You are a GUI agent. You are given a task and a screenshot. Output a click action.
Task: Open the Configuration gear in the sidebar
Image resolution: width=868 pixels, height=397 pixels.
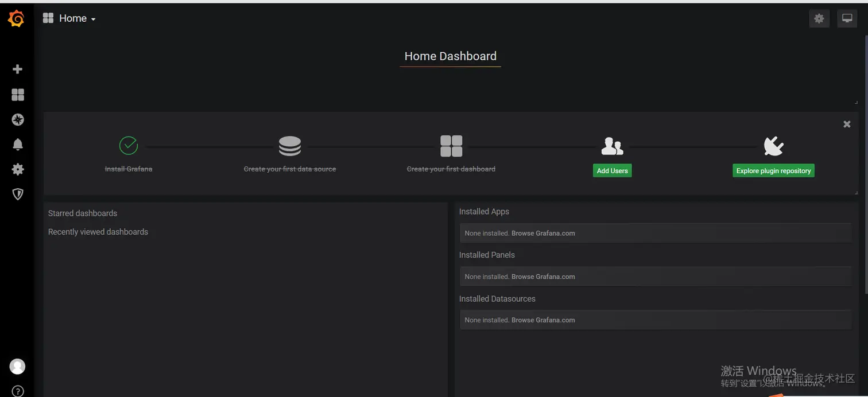click(x=18, y=169)
